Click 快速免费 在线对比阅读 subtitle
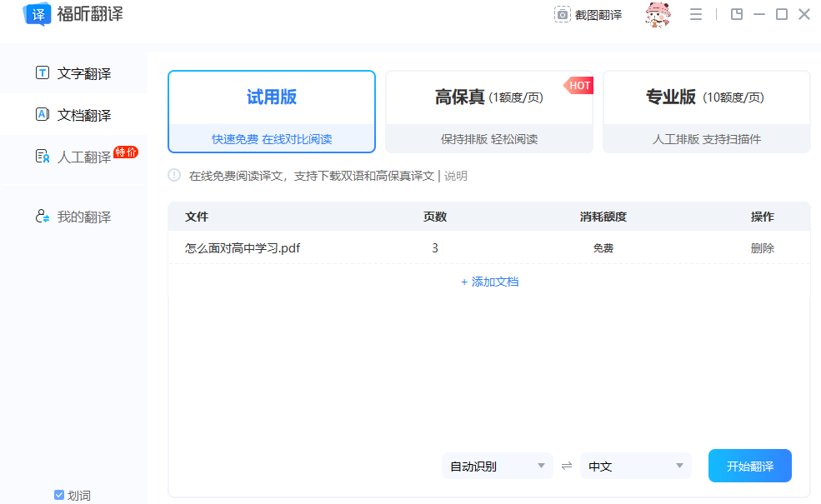 [x=272, y=139]
